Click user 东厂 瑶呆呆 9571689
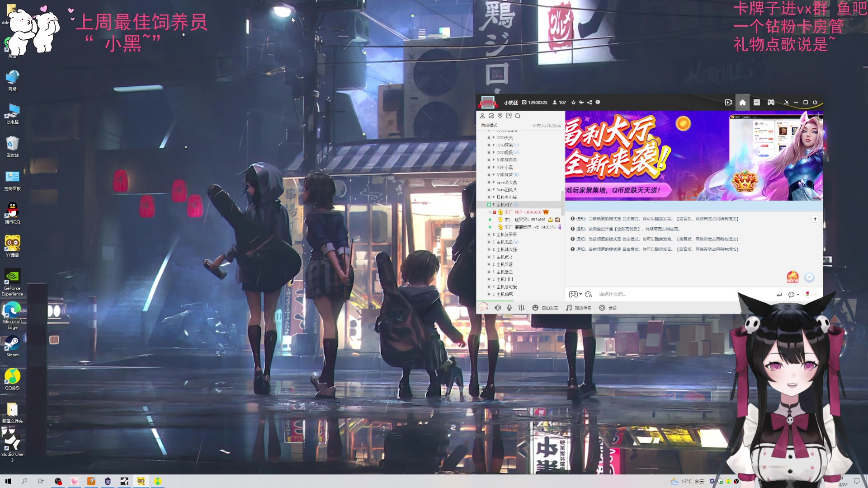This screenshot has width=868, height=488. pyautogui.click(x=525, y=220)
